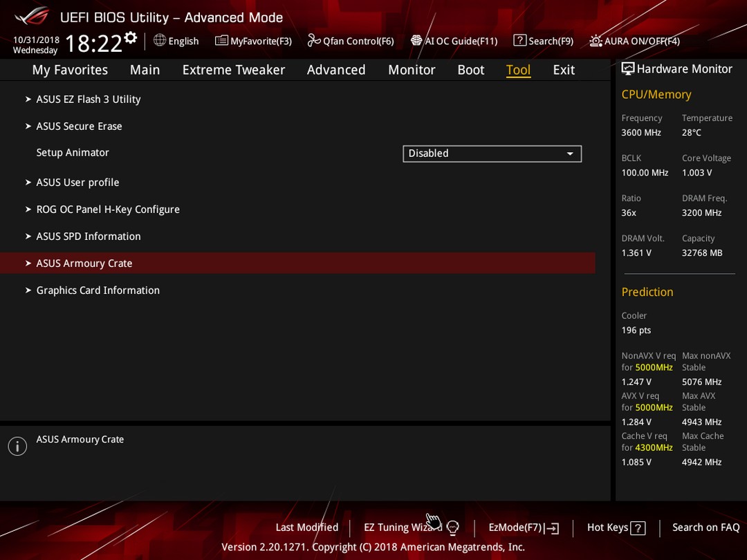747x560 pixels.
Task: Click the 3600 MHz frequency value
Action: (x=640, y=132)
